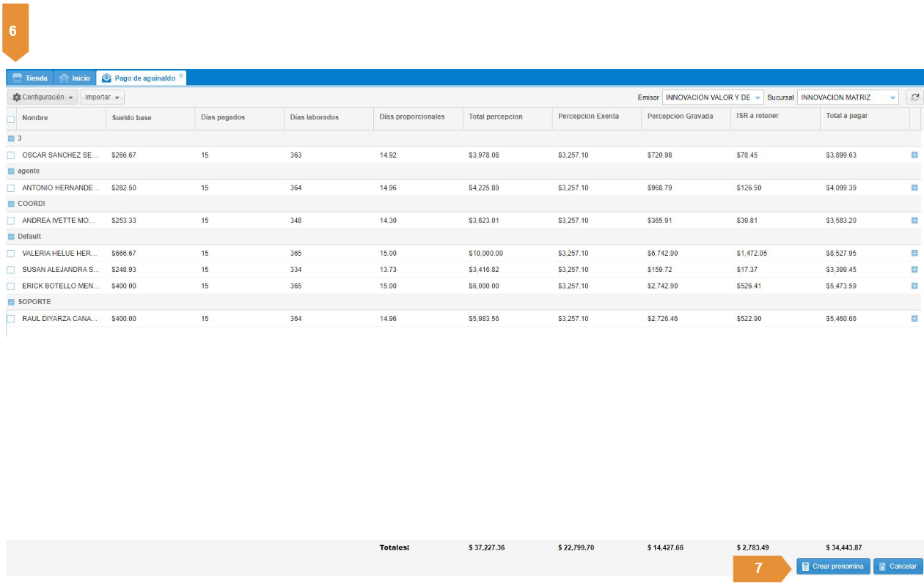Expand the Emisor combo box
The height and width of the screenshot is (584, 924).
point(758,97)
